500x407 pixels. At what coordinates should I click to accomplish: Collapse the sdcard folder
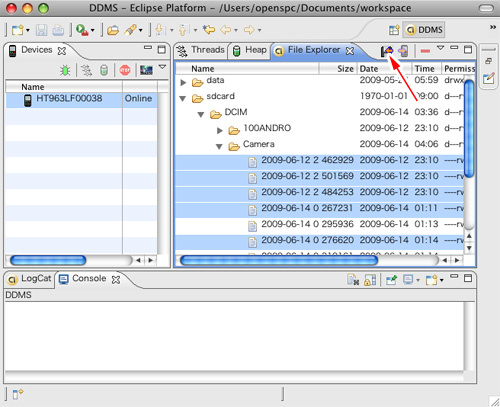pyautogui.click(x=183, y=99)
